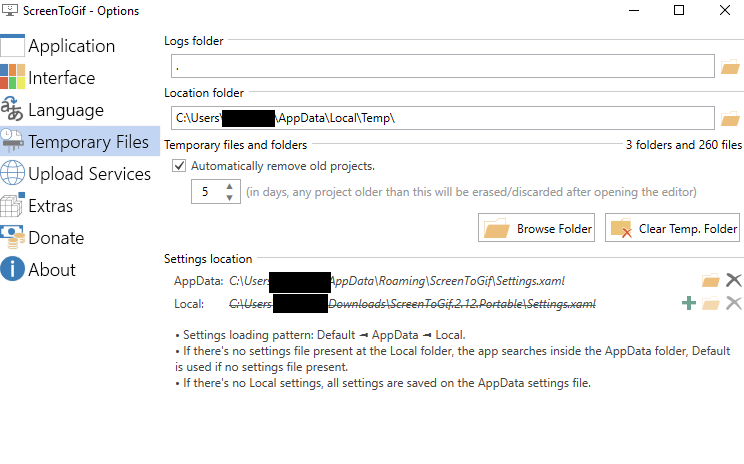
Task: Maximize the ScreenToGif Options window
Action: tap(679, 10)
